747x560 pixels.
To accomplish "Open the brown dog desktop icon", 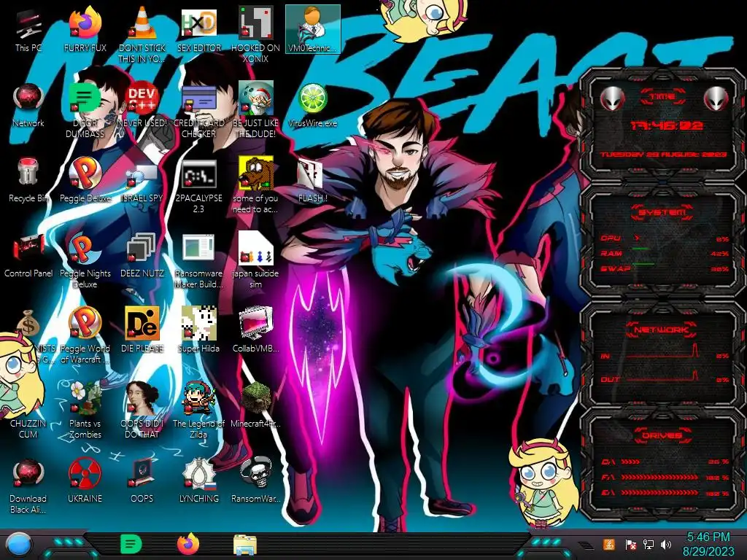I will click(x=255, y=172).
